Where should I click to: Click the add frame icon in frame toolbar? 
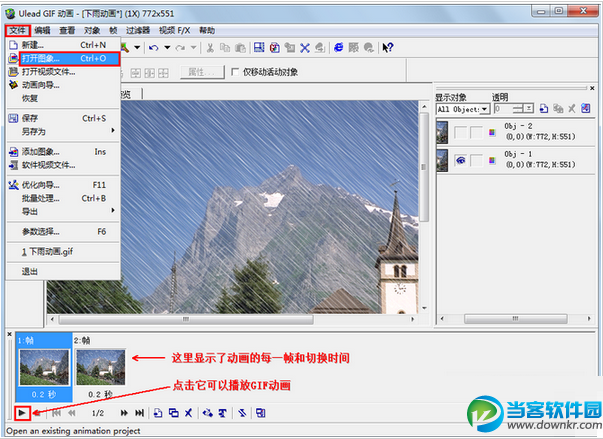point(158,413)
